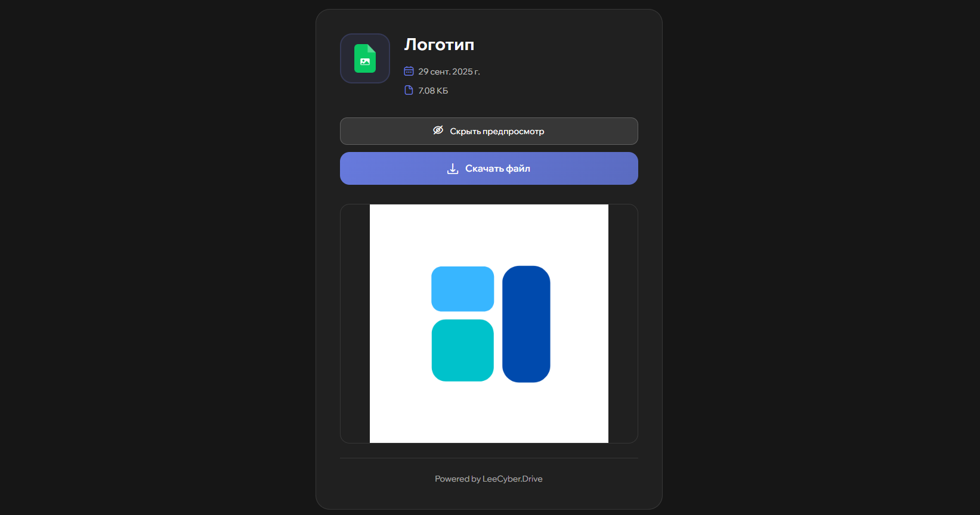The image size is (980, 515).
Task: Click the white area above the logo shapes
Action: pyautogui.click(x=489, y=234)
